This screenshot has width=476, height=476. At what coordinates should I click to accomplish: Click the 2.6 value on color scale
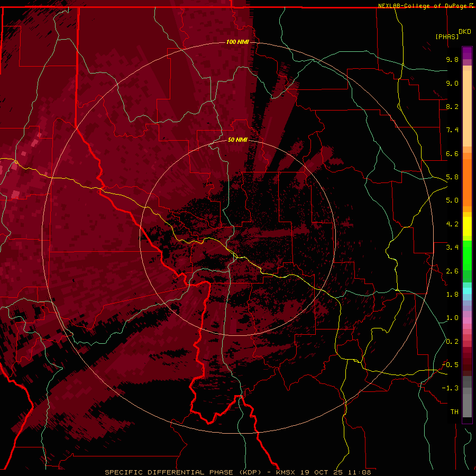(452, 271)
